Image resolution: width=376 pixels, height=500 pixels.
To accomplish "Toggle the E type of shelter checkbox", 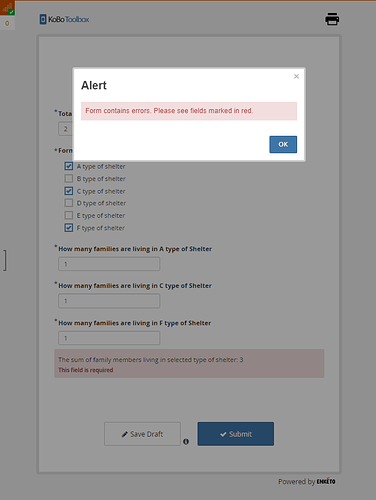I will pos(69,215).
